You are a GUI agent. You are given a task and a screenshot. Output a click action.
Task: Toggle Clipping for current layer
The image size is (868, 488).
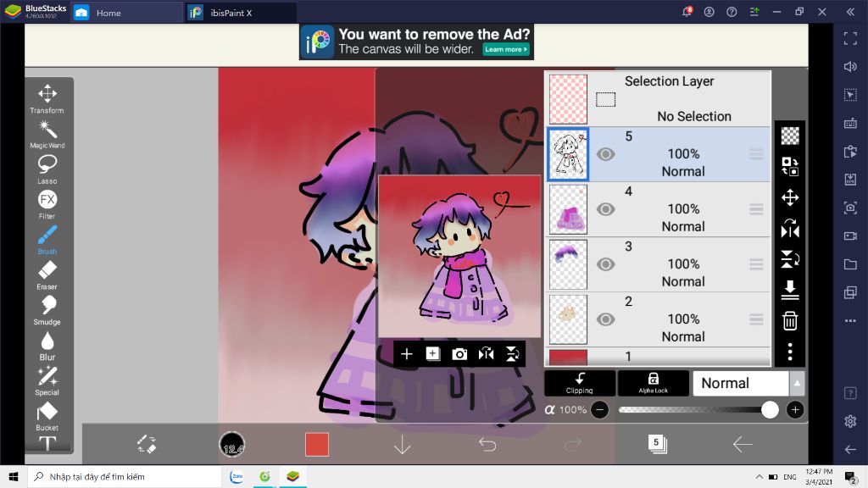tap(580, 383)
